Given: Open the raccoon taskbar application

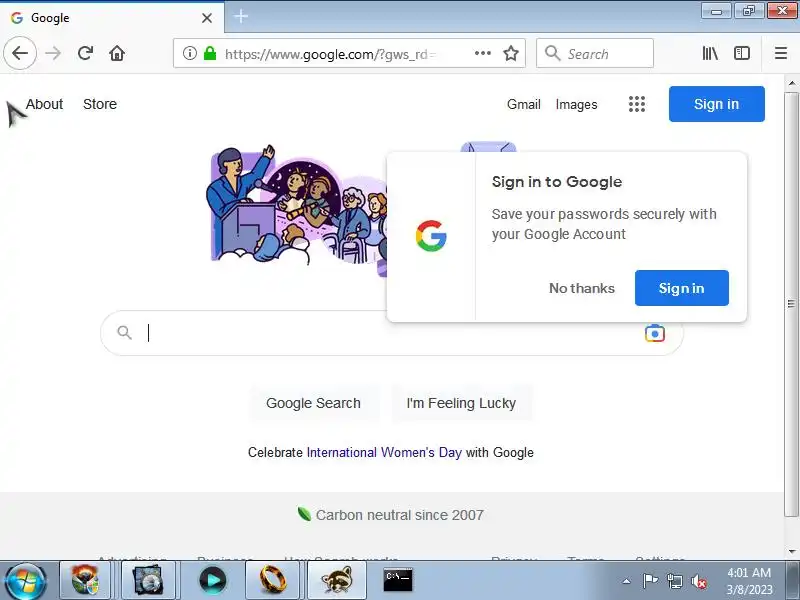Looking at the screenshot, I should (x=337, y=581).
